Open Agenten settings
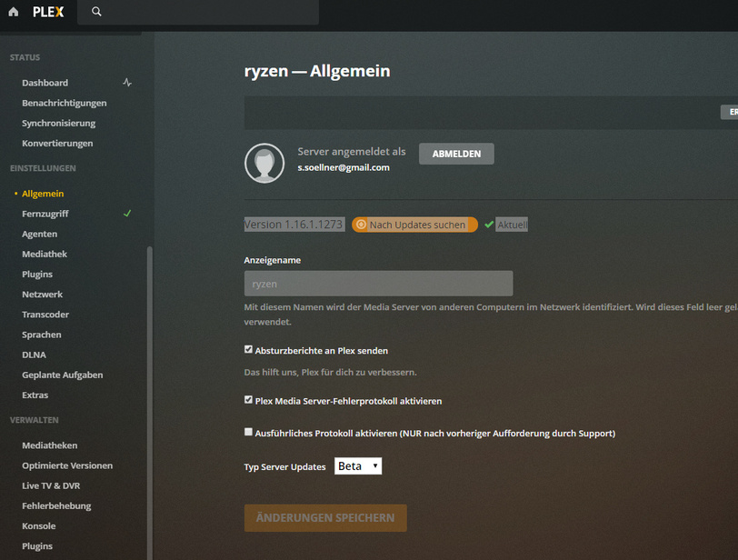This screenshot has height=560, width=738. coord(40,234)
